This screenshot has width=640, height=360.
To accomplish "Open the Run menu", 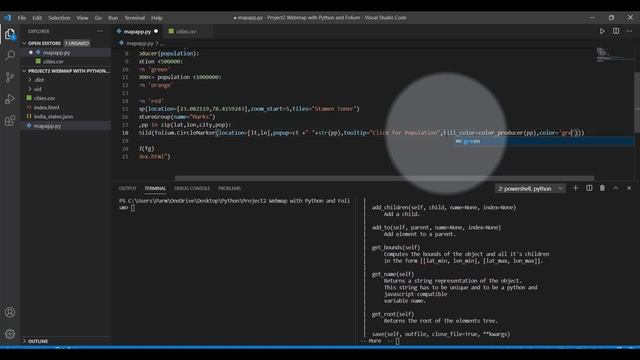I will click(x=113, y=18).
